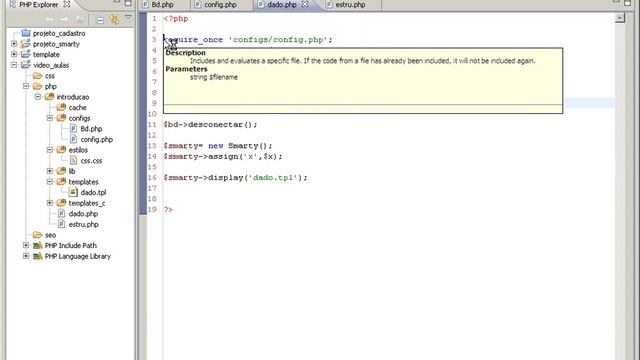This screenshot has width=640, height=360.
Task: Collapse the configs folder node
Action: pyautogui.click(x=50, y=118)
